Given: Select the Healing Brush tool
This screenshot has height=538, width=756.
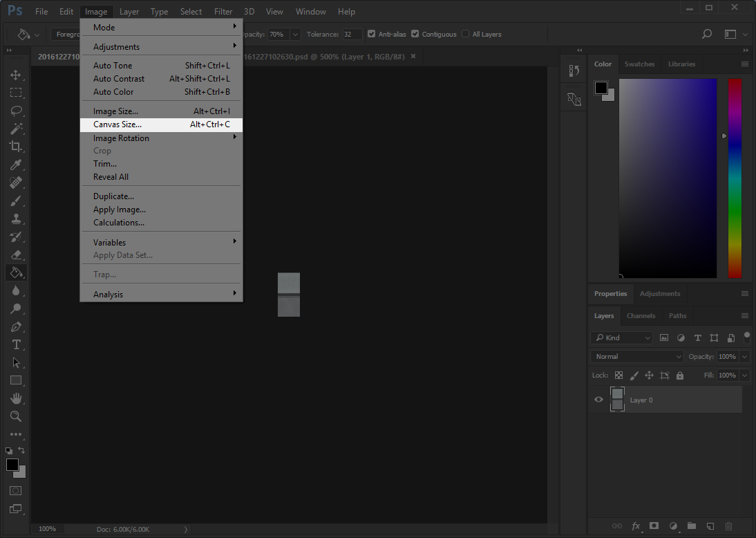Looking at the screenshot, I should (x=16, y=183).
